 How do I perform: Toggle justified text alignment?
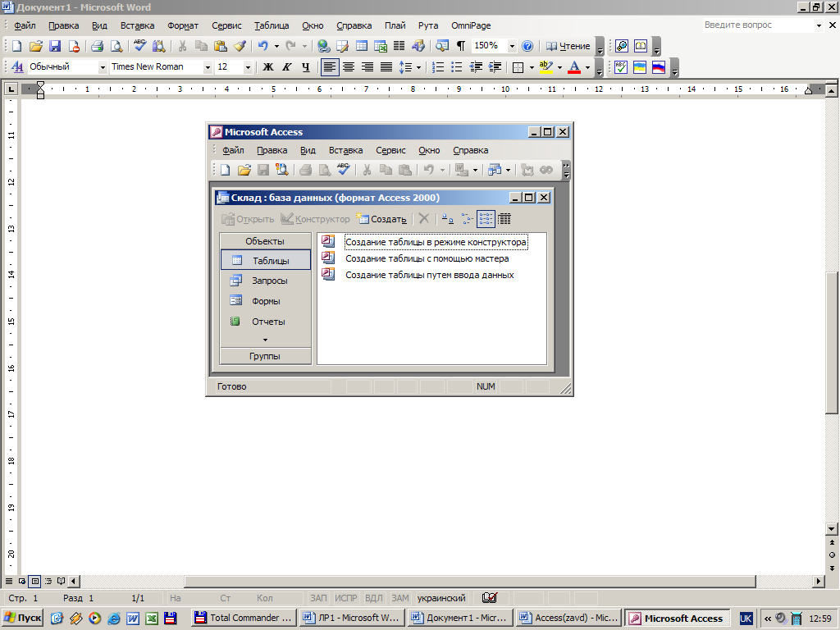tap(386, 67)
